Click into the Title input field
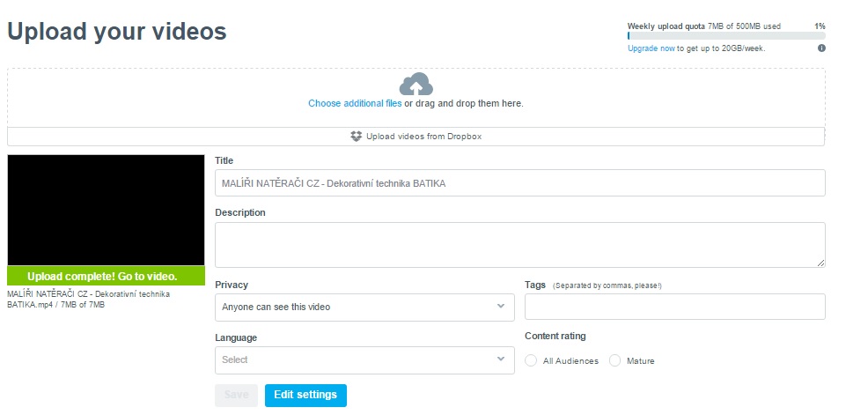This screenshot has height=415, width=868. [x=519, y=183]
